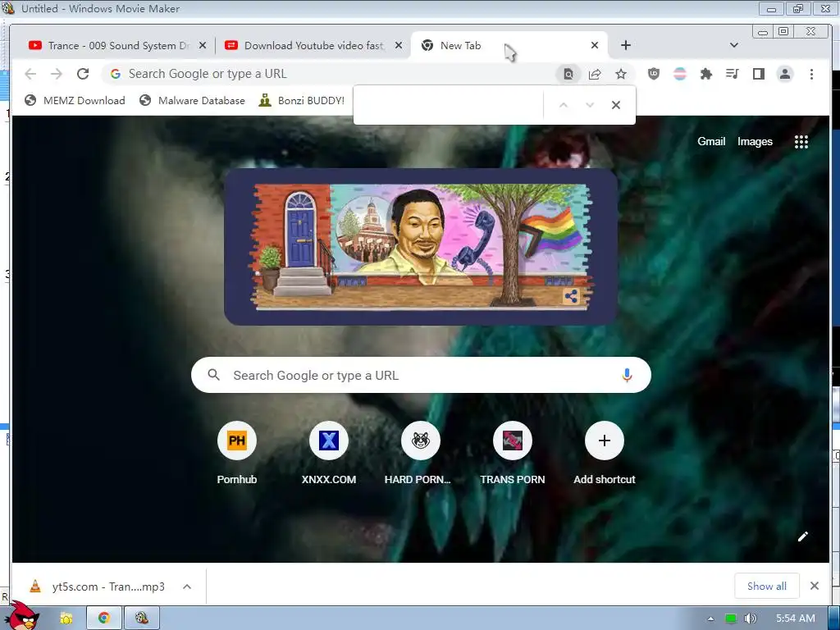Go back using the browser back arrow

click(x=30, y=74)
